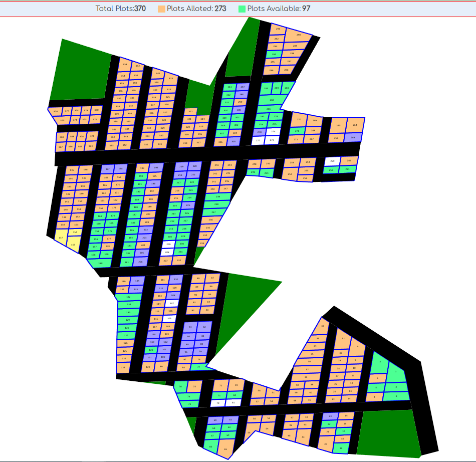The width and height of the screenshot is (476, 462).
Task: Select purple plot 305
Action: [x=233, y=141]
